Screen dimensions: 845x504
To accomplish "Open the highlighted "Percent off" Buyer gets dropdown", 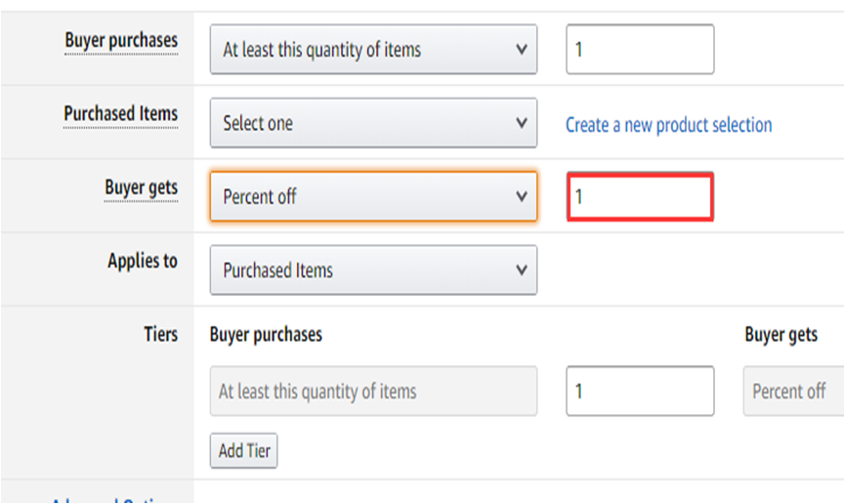I will 373,196.
